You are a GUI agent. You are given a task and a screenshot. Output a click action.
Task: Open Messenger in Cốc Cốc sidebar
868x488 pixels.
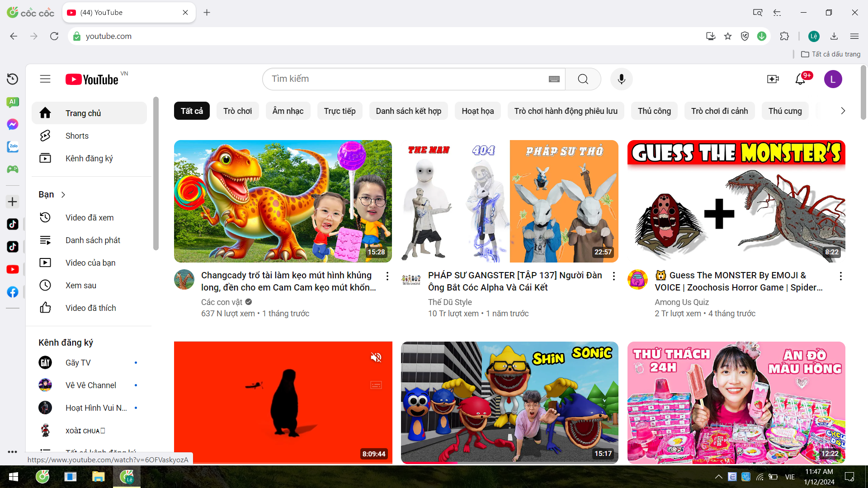click(x=12, y=124)
